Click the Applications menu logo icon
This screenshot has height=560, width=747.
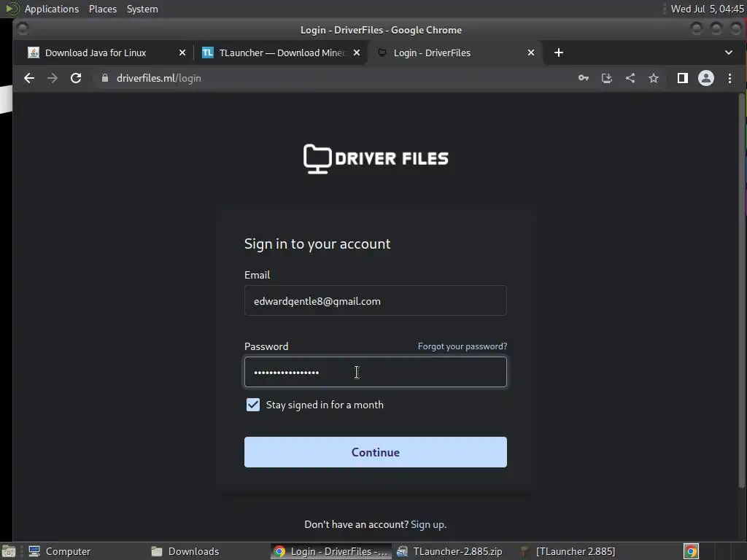coord(12,9)
